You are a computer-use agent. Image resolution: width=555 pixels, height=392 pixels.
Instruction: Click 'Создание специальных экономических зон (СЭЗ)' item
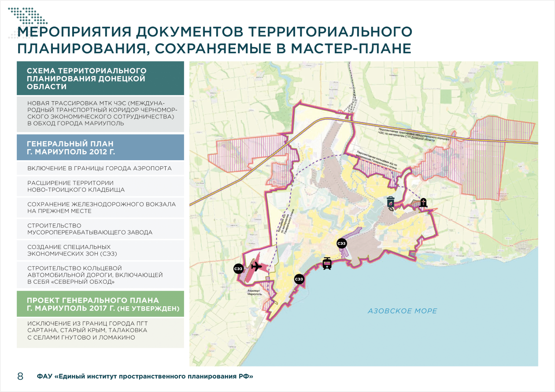tap(100, 250)
